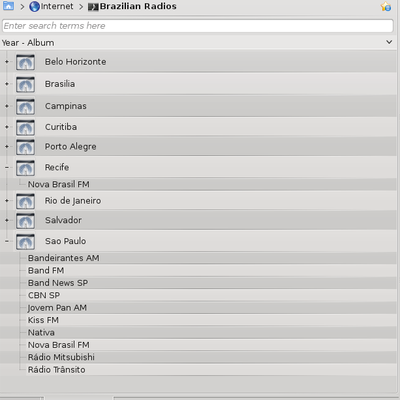Expand the Campinas node
This screenshot has height=400, width=400.
pyautogui.click(x=7, y=106)
